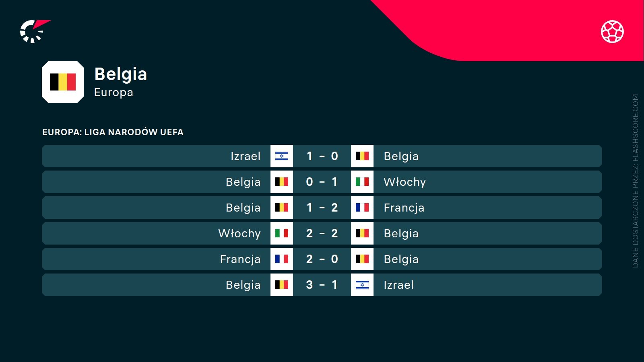Image resolution: width=644 pixels, height=362 pixels.
Task: Click the 3 - 1 score for Belgia vs Izrael
Action: tap(322, 285)
